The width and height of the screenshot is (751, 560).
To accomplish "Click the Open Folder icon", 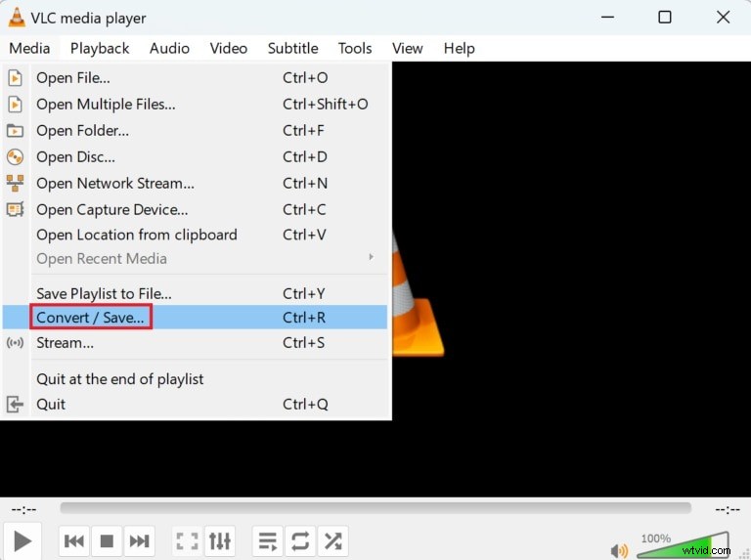I will 16,130.
